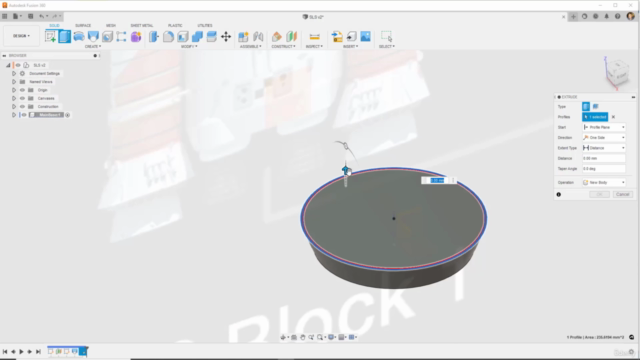
Task: Open the Direction One Side dropdown
Action: point(604,138)
